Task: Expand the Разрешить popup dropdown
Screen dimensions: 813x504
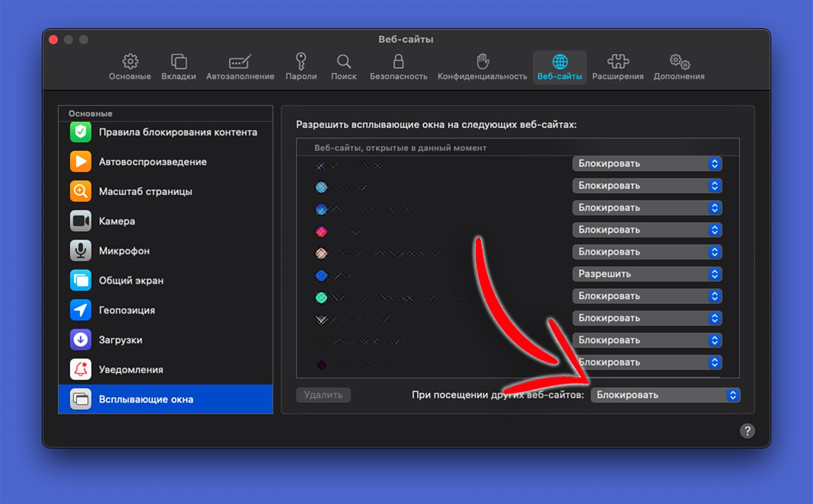Action: (647, 274)
